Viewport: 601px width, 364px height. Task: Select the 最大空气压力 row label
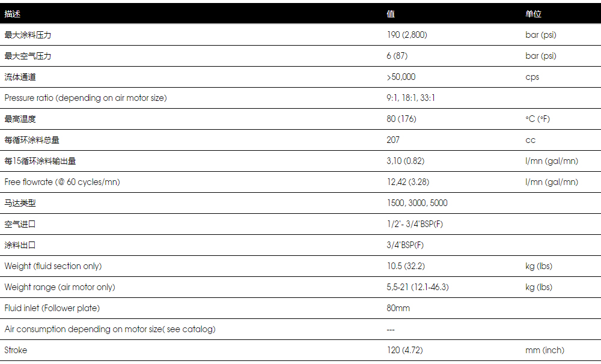[x=28, y=56]
